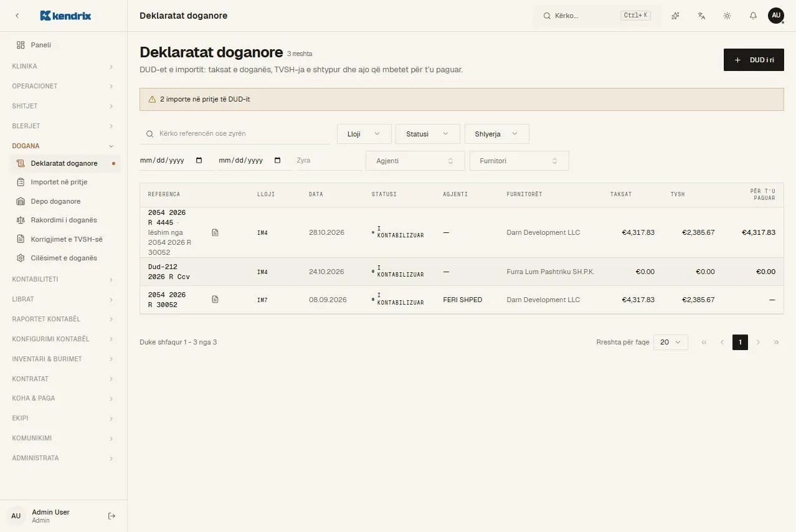Click the Zyra filter input
Screen dimensions: 796x532
[329, 160]
